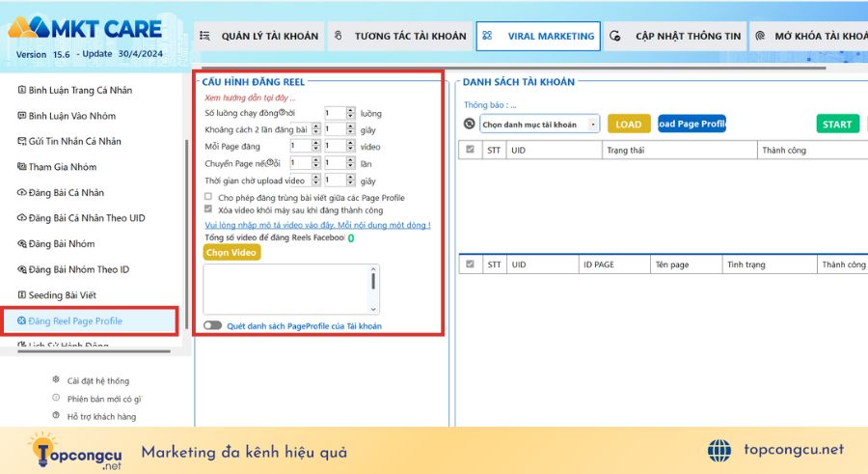Click the text box scrollbar up arrow
868x474 pixels.
click(x=373, y=269)
